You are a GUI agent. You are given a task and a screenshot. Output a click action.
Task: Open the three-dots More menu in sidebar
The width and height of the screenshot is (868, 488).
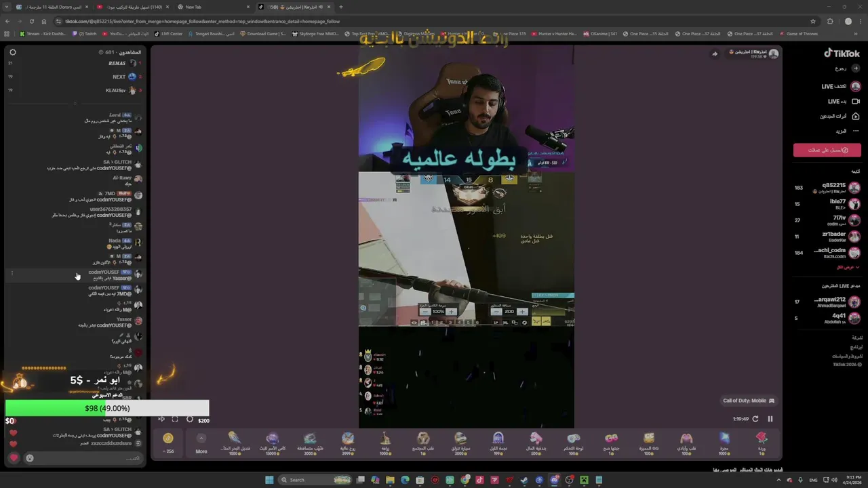click(855, 131)
